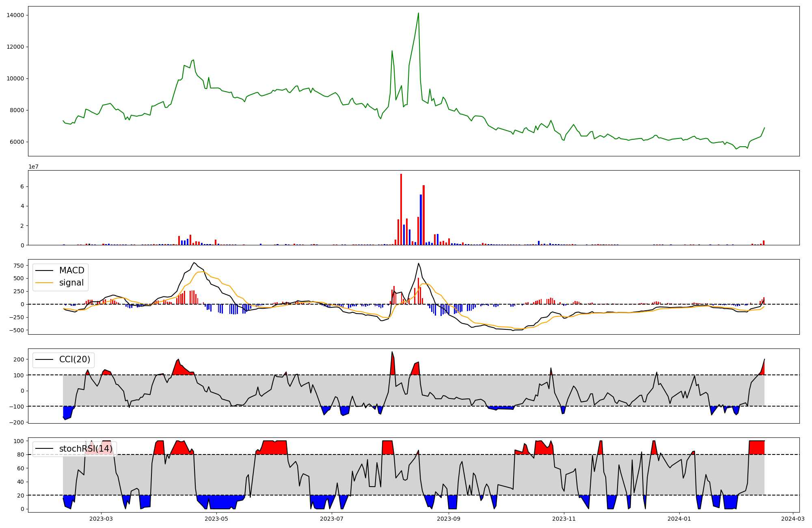Click the 1e7 volume scale label
The height and width of the screenshot is (528, 812).
click(x=33, y=167)
